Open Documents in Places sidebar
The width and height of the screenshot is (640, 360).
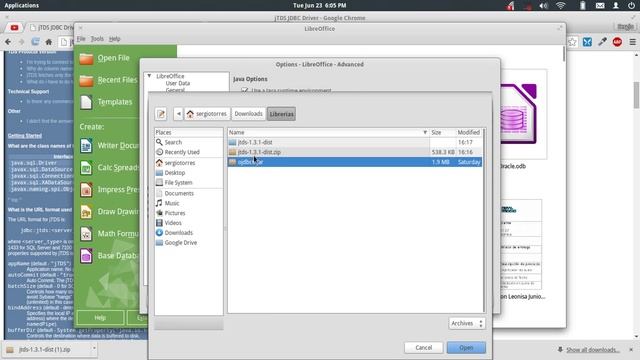[189, 193]
